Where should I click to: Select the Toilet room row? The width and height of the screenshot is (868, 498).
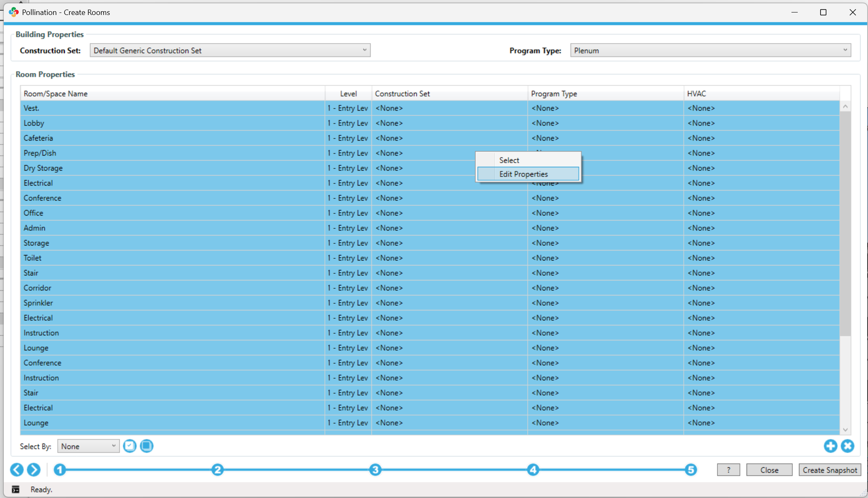pyautogui.click(x=430, y=258)
